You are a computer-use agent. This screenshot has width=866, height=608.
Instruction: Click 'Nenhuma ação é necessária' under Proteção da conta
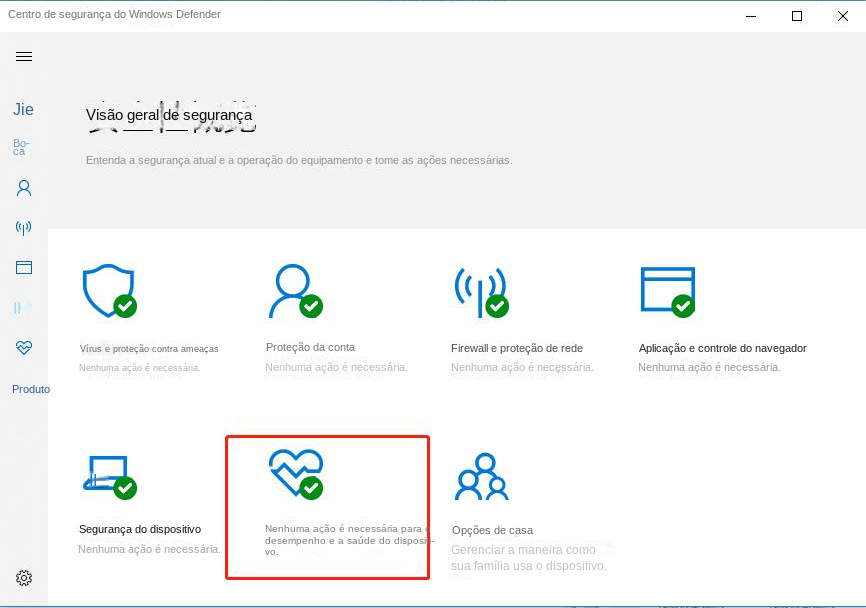tap(336, 367)
